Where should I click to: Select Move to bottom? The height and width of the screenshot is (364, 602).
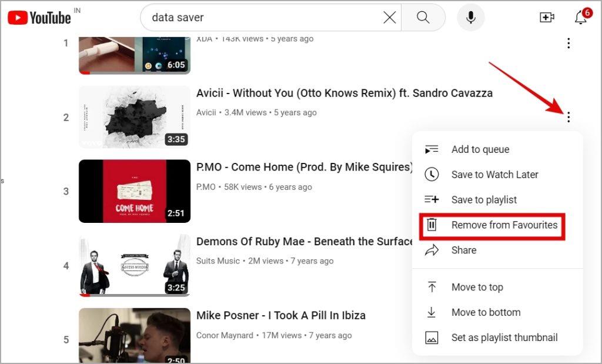pos(497,313)
